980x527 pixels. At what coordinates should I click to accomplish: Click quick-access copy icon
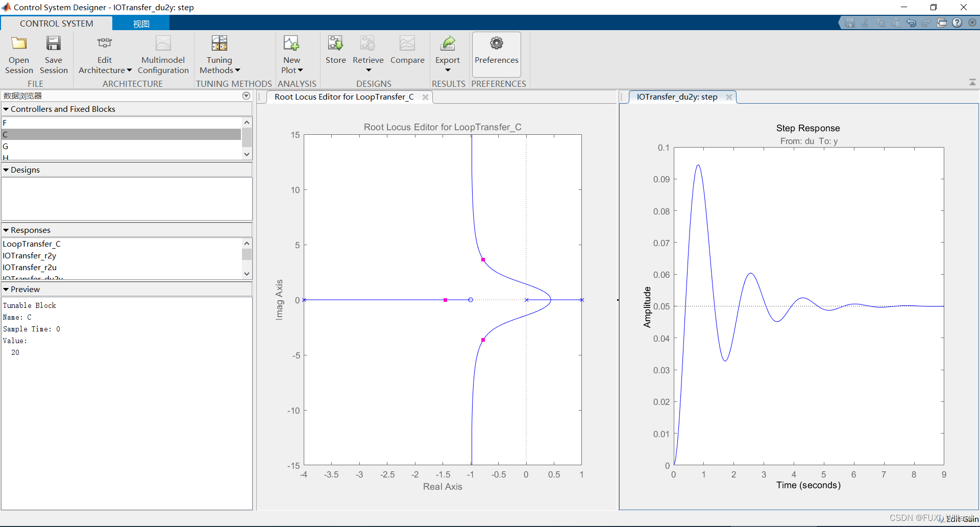click(x=880, y=23)
